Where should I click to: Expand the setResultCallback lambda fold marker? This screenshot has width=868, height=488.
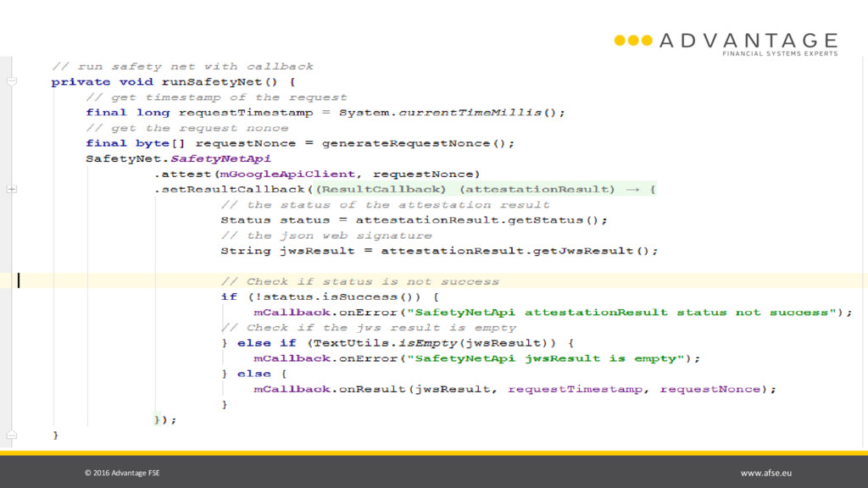[12, 189]
